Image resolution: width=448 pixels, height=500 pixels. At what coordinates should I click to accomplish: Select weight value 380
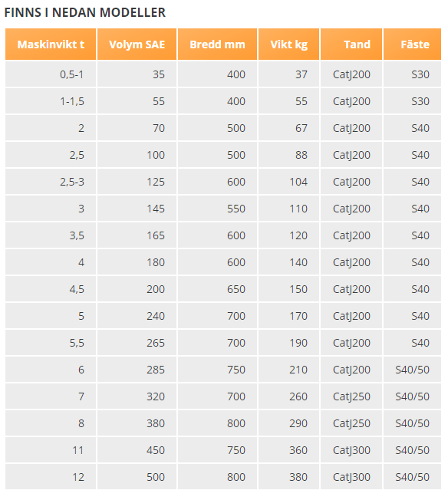[x=298, y=477]
